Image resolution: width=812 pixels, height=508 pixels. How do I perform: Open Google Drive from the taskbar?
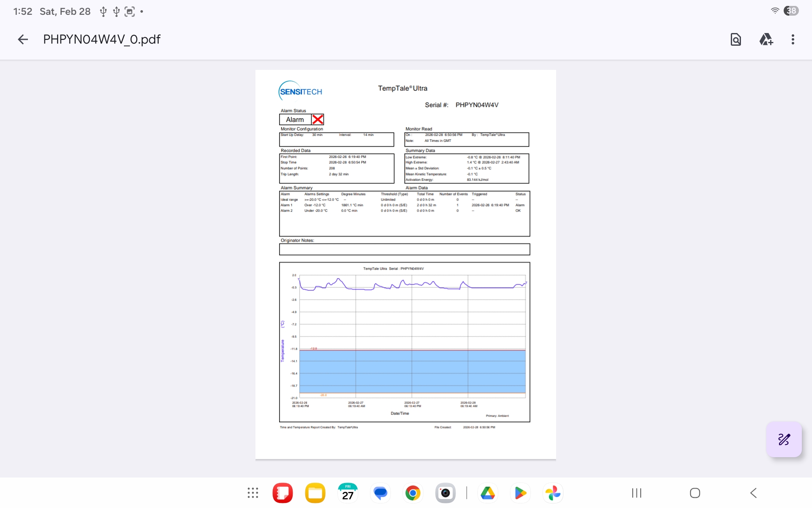pyautogui.click(x=488, y=493)
